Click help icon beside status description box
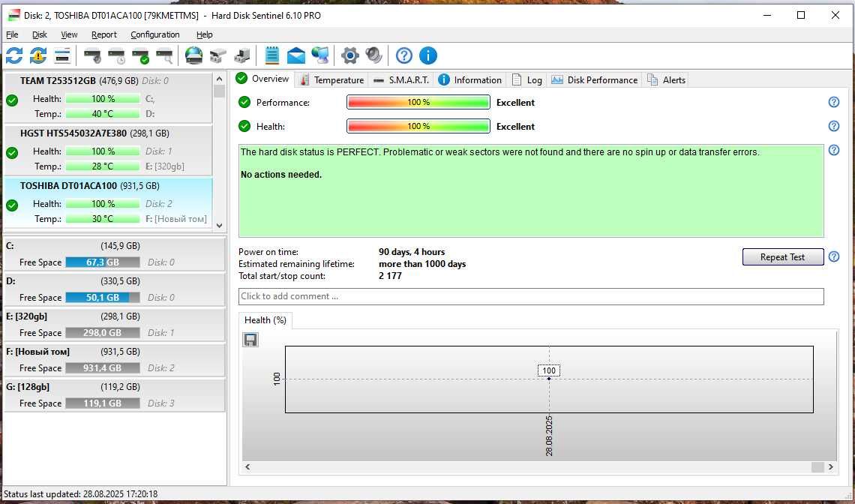Image resolution: width=855 pixels, height=504 pixels. [834, 150]
